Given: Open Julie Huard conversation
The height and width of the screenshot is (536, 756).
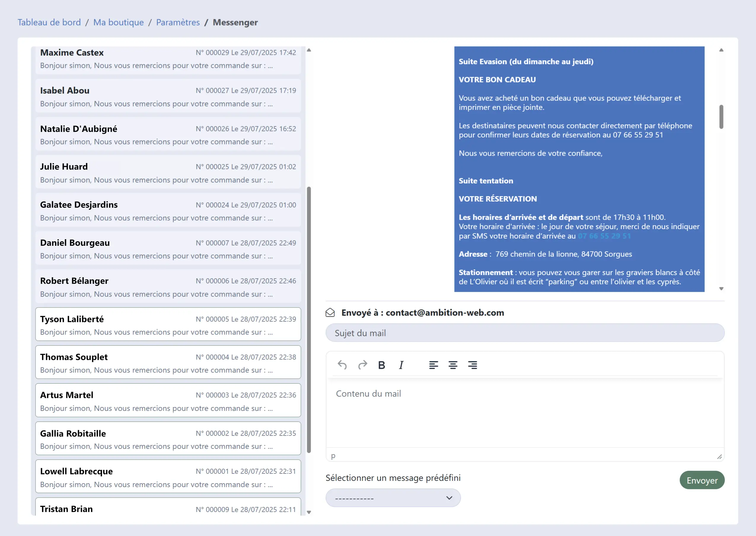Looking at the screenshot, I should 168,172.
